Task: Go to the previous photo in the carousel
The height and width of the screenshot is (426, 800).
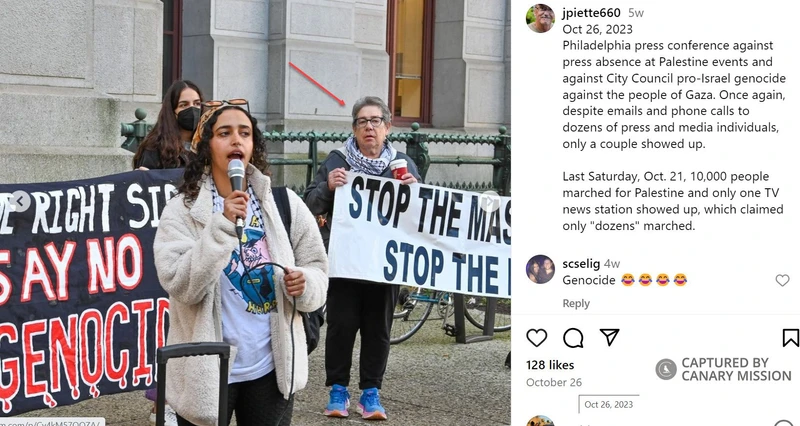Action: tap(20, 201)
